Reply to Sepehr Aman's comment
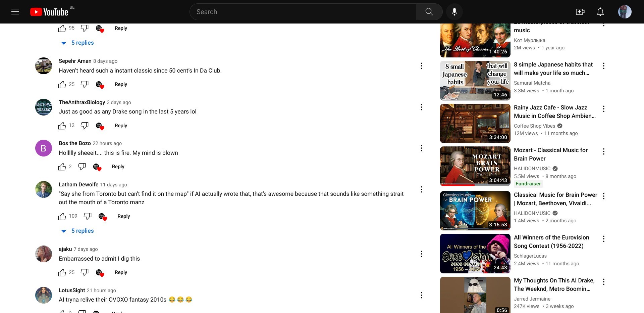Screen dimensions: 644x313 point(121,84)
